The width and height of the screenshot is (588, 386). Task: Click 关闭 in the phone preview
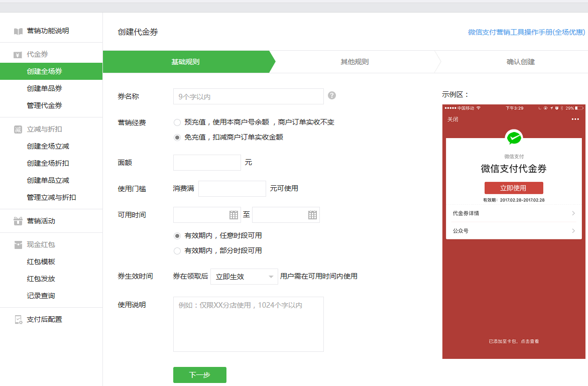point(452,119)
